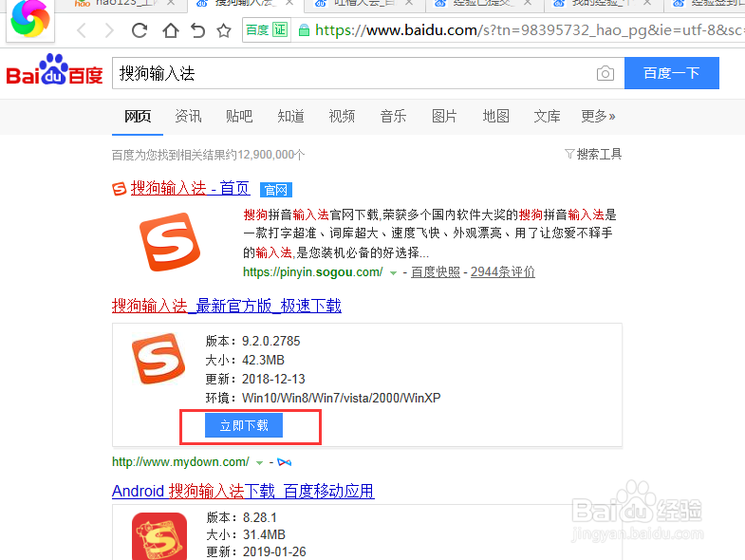
Task: Open 搜狗输入法 - 首页 result link
Action: coord(190,188)
